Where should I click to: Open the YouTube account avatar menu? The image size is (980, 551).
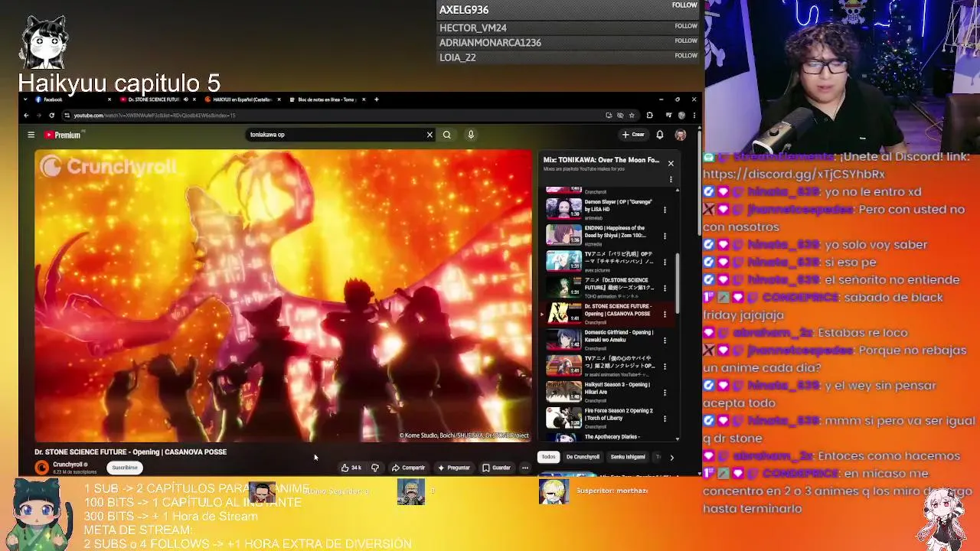pyautogui.click(x=680, y=135)
